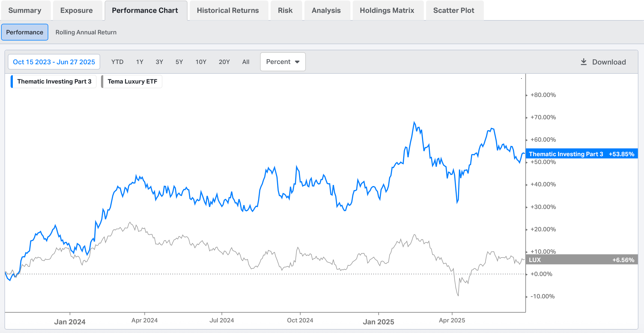Screen dimensions: 644x333
Task: Set chart range to YTD
Action: [x=117, y=62]
